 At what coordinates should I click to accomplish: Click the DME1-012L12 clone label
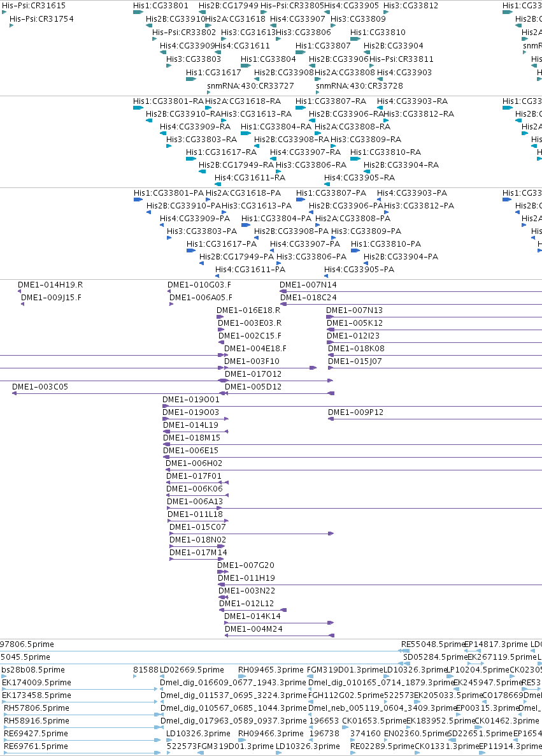pyautogui.click(x=246, y=604)
